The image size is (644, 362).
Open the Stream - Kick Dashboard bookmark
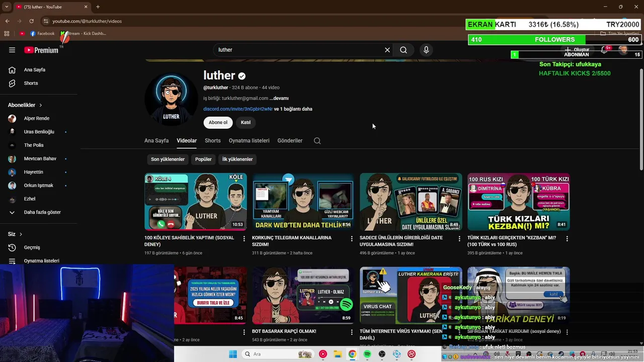(83, 34)
